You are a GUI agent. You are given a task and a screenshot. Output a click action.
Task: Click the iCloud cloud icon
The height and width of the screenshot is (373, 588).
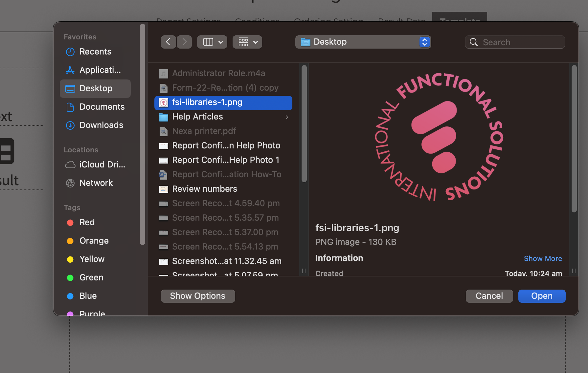pos(70,165)
